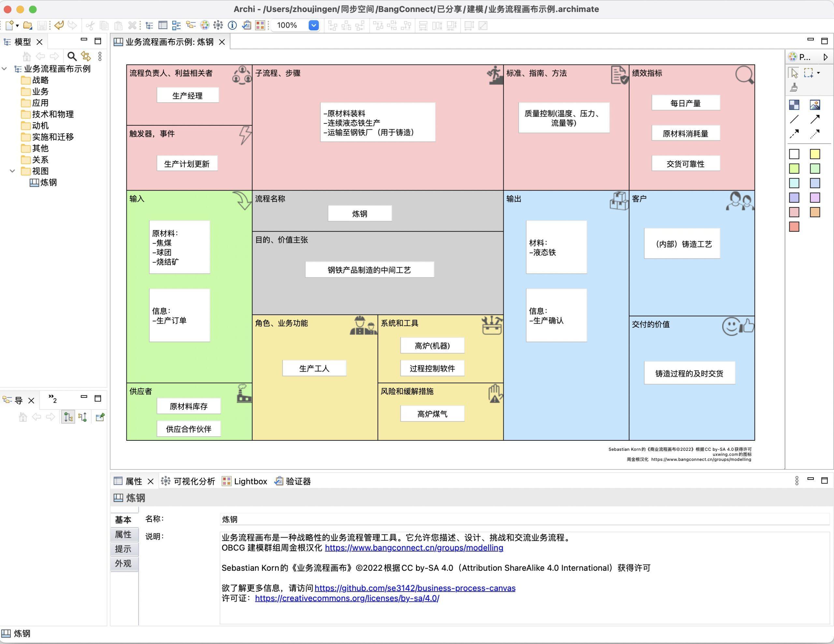834x644 pixels.
Task: Select the Image tool in palette
Action: (815, 105)
